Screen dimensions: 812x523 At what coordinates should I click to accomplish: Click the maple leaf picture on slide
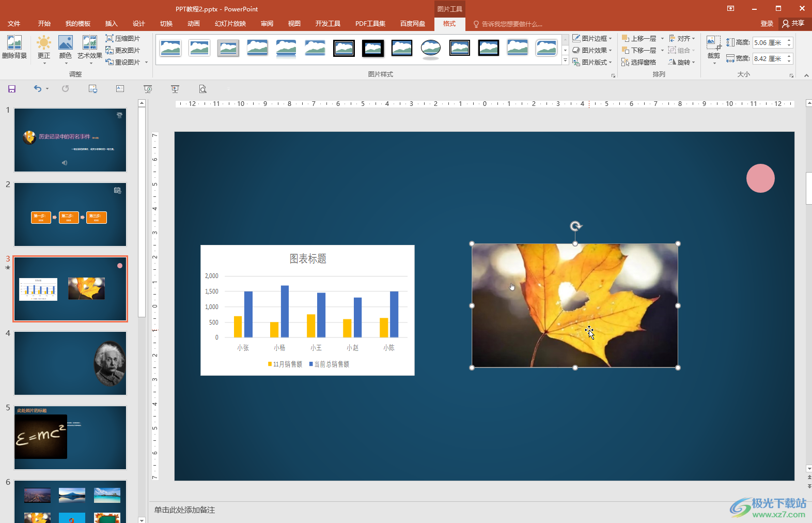[575, 305]
